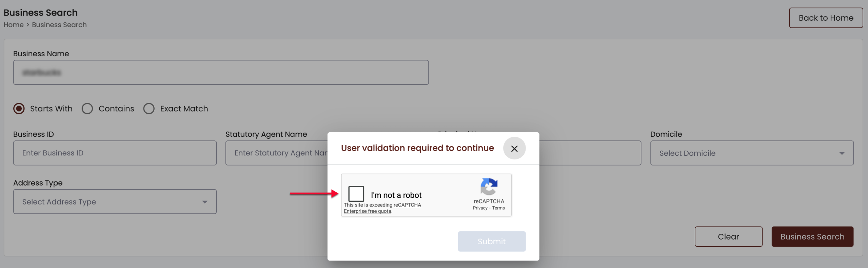Select the Starts With radio button
This screenshot has height=268, width=868.
(19, 109)
